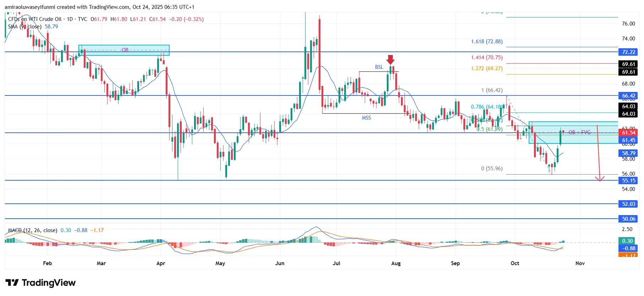Screen dimensions: 644x296
Task: Click the red down arrow above BSL
Action: (x=391, y=60)
